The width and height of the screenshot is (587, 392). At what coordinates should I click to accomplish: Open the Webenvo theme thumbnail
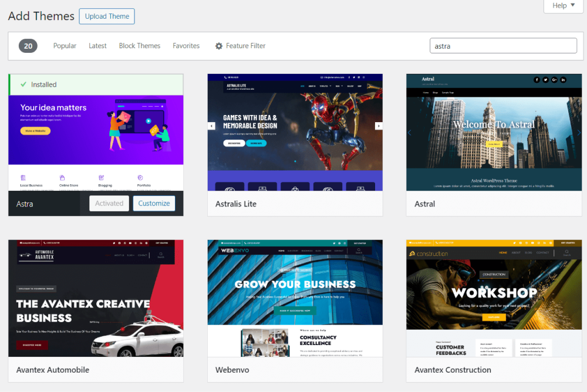pos(295,298)
